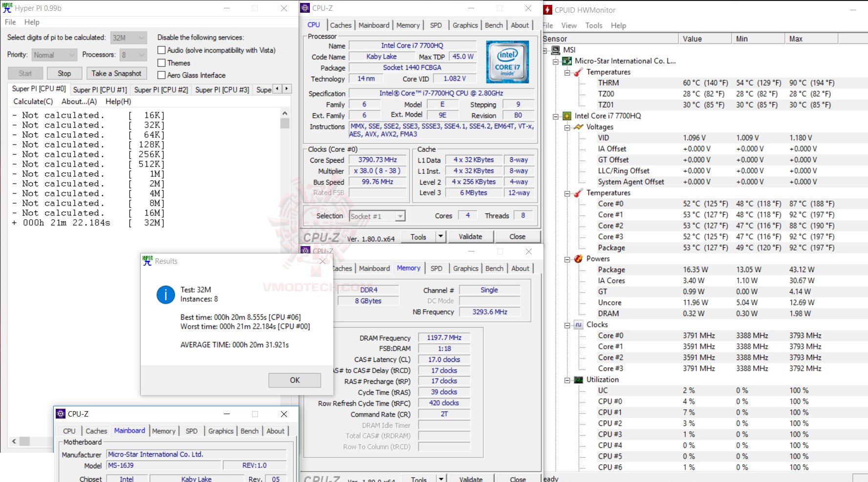The image size is (868, 482).
Task: Click the Hyper PI title bar icon
Action: 7,8
